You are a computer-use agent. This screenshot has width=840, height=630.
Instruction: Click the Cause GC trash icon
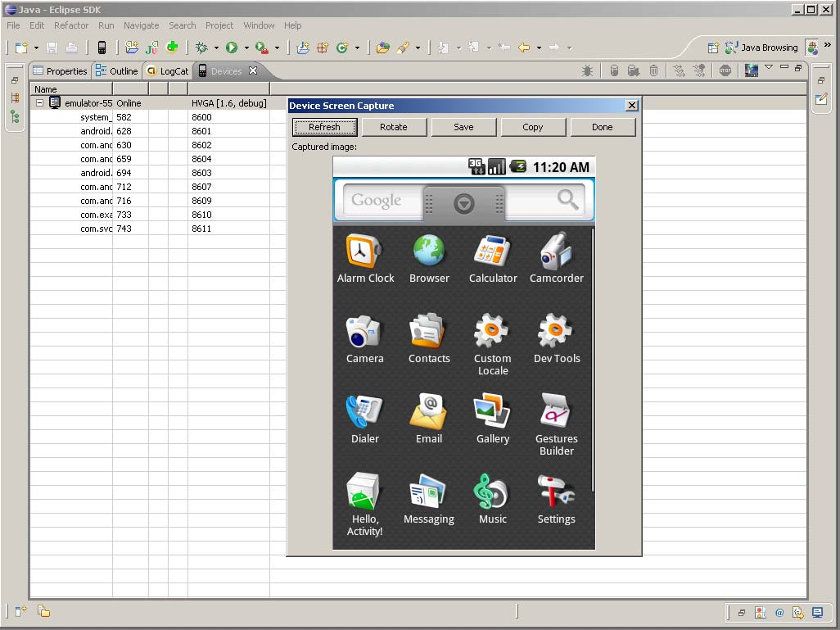[x=653, y=70]
